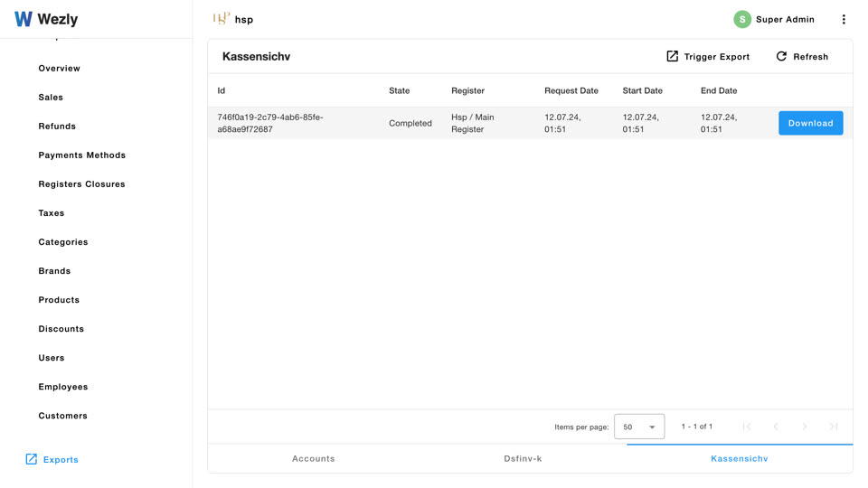
Task: Click the Completed state cell
Action: (x=410, y=124)
